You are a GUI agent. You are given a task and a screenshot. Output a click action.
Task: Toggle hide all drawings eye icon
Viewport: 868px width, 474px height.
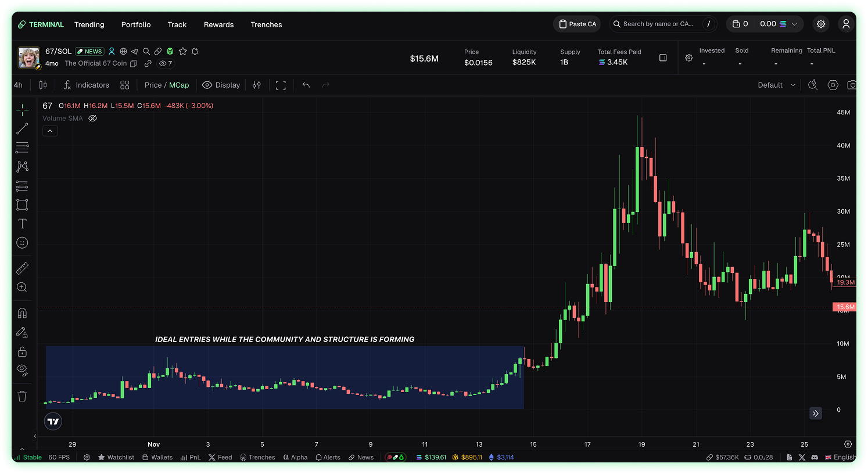[x=22, y=370]
